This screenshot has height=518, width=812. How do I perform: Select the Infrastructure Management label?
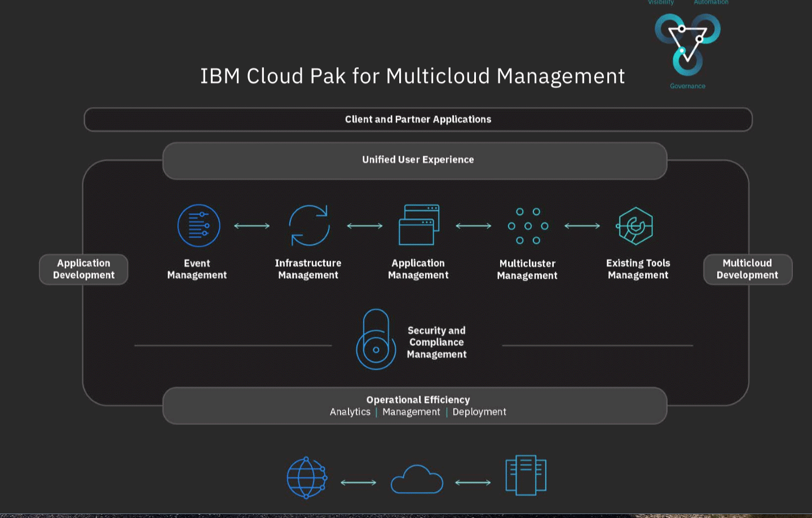308,269
